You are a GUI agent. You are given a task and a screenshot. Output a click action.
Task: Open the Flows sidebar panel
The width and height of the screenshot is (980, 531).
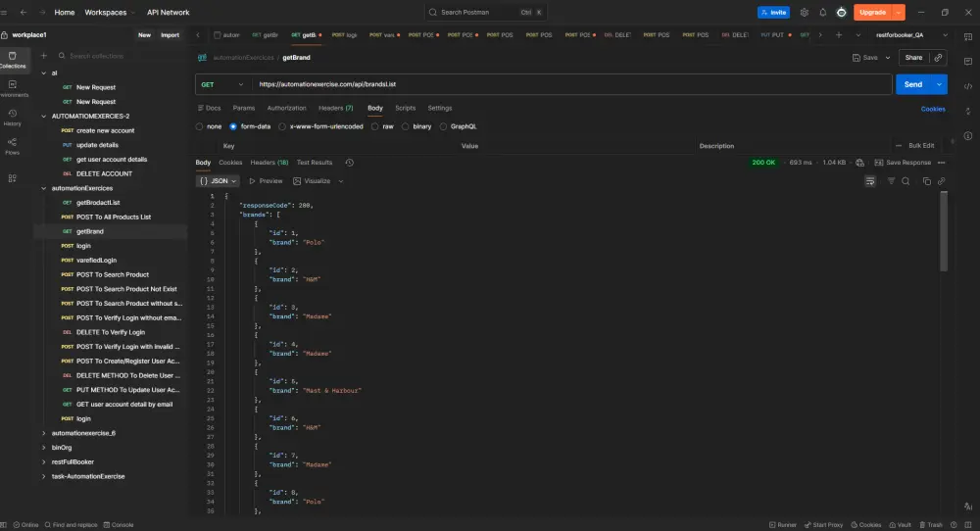point(13,146)
